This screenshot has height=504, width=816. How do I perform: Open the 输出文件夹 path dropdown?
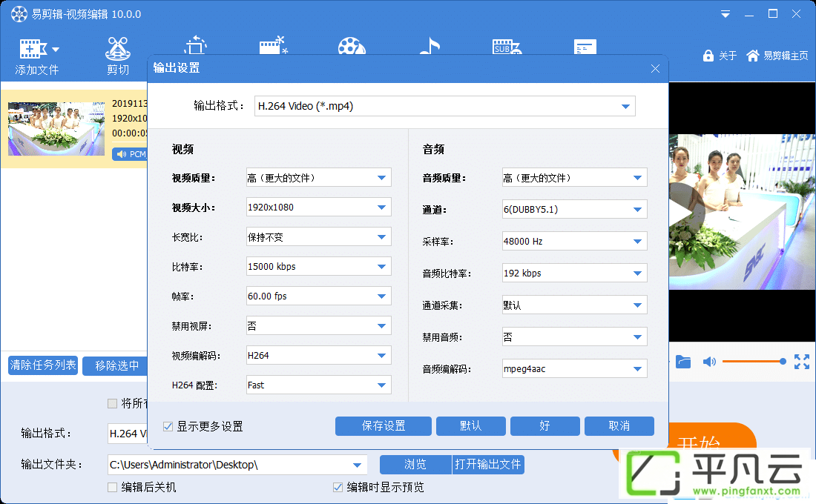pos(357,465)
